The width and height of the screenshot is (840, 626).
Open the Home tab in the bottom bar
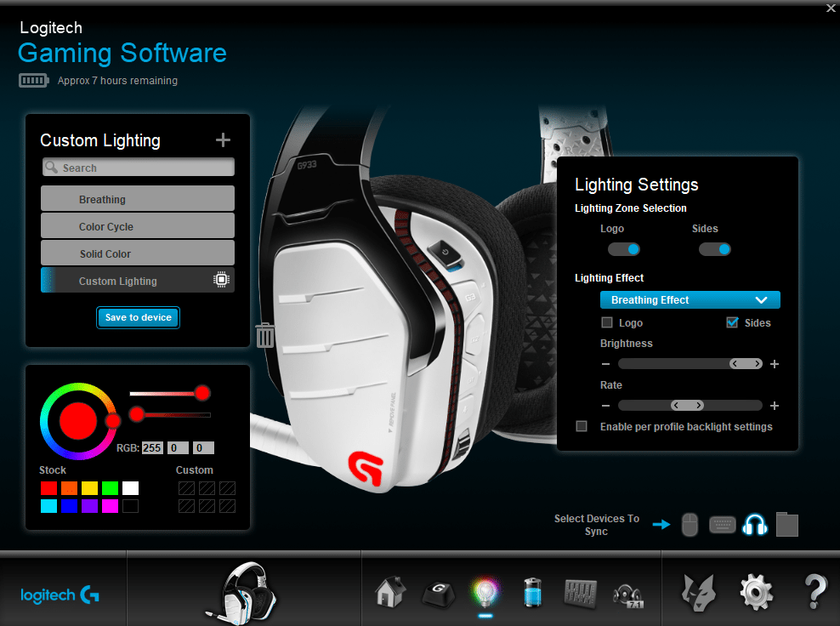tap(390, 591)
